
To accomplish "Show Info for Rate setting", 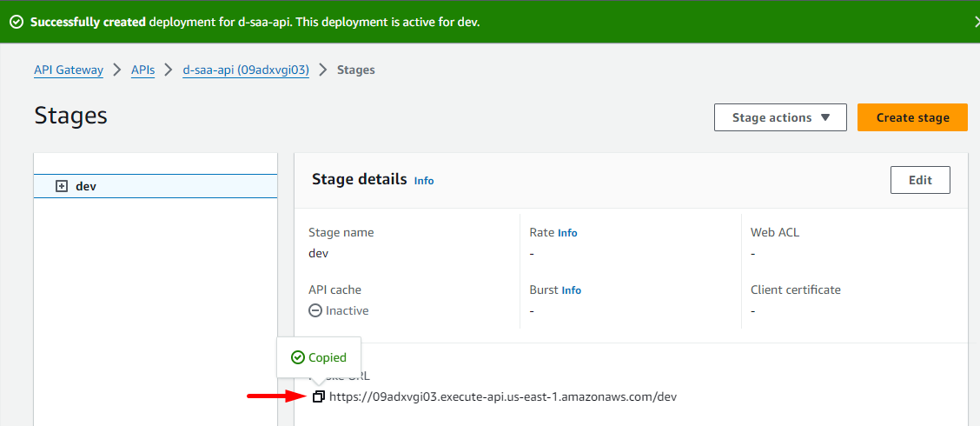I will click(567, 233).
